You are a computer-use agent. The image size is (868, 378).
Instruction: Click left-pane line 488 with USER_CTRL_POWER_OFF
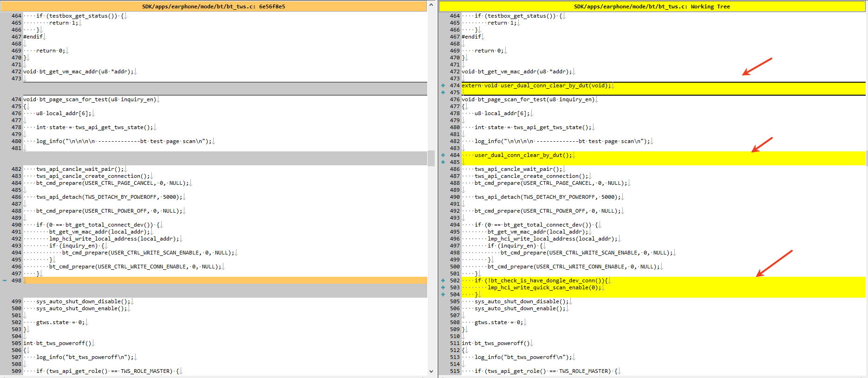[110, 211]
